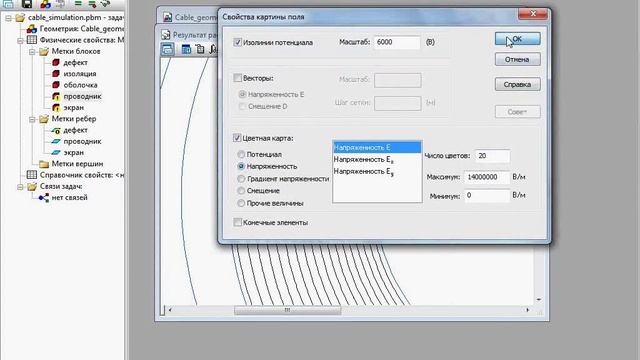Toggle the Изолинии потенциала checkbox
This screenshot has width=640, height=360.
(x=237, y=42)
